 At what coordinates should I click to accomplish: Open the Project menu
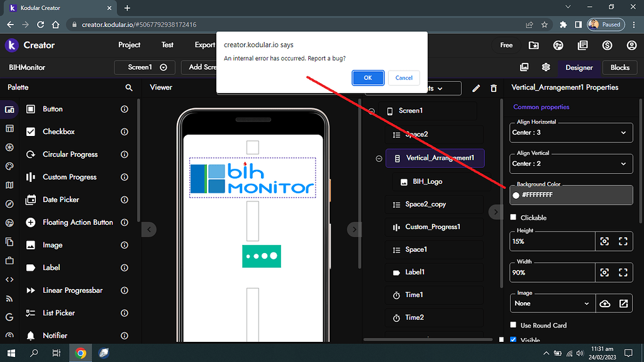pyautogui.click(x=130, y=45)
